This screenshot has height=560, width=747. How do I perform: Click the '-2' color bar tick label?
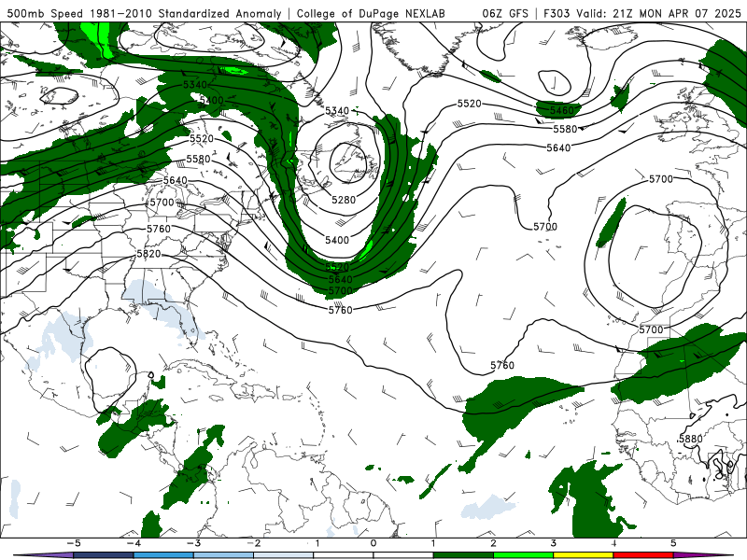tap(253, 543)
